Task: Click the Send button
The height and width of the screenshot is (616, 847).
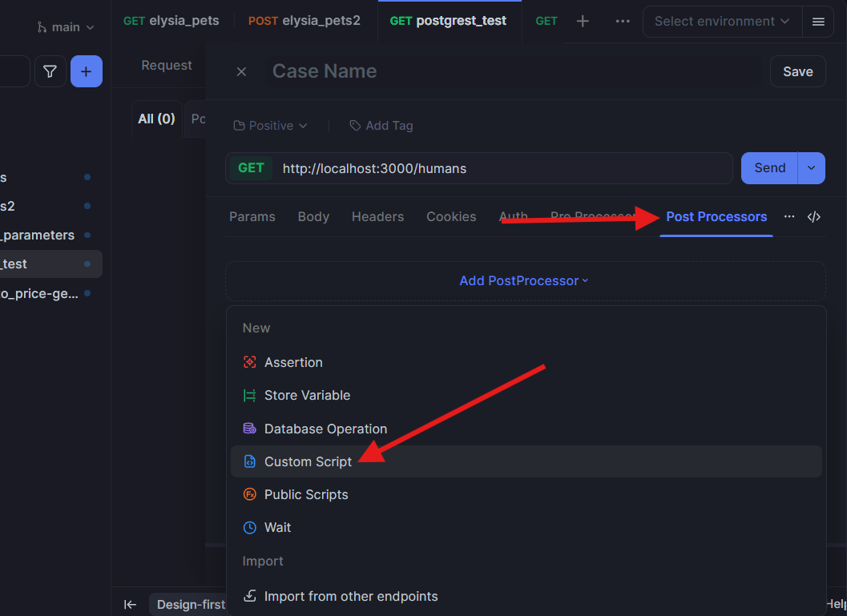Action: coord(768,167)
